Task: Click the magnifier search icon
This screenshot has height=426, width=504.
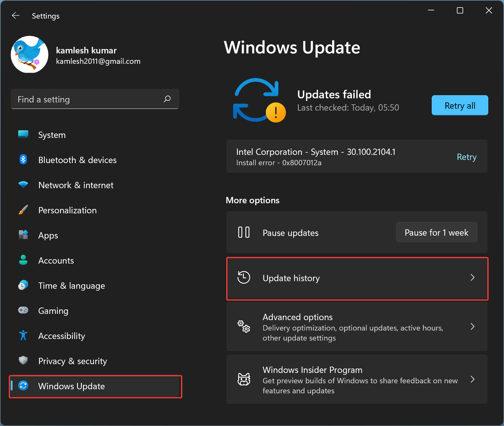Action: tap(167, 99)
